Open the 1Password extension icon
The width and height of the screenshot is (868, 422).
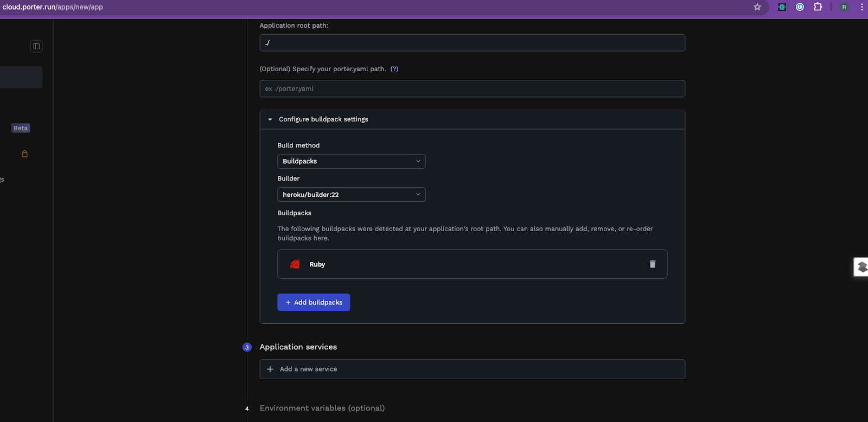800,7
